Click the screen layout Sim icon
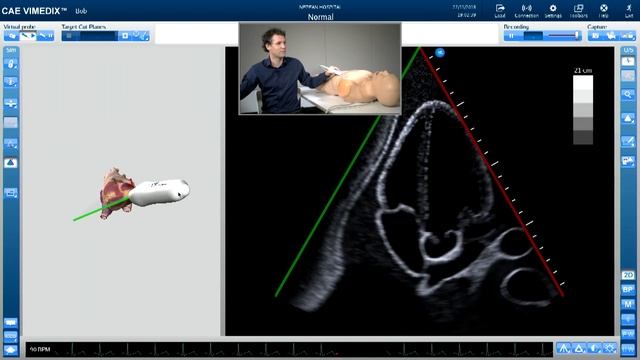 point(11,193)
